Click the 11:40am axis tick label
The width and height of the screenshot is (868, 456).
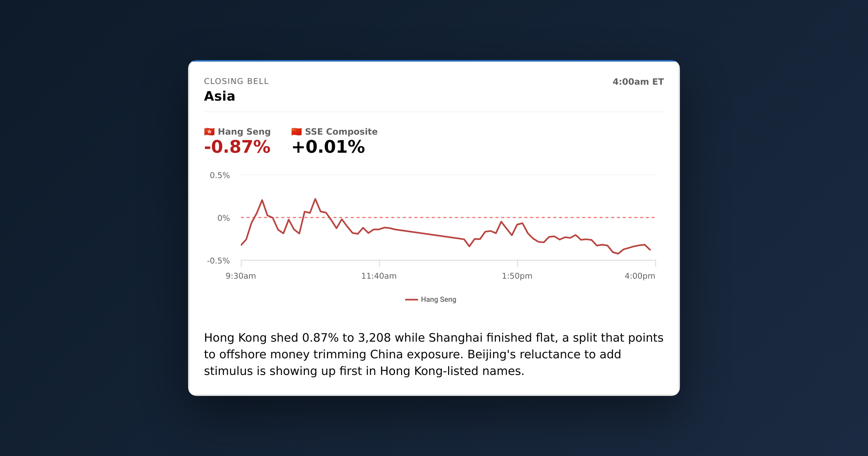(379, 276)
